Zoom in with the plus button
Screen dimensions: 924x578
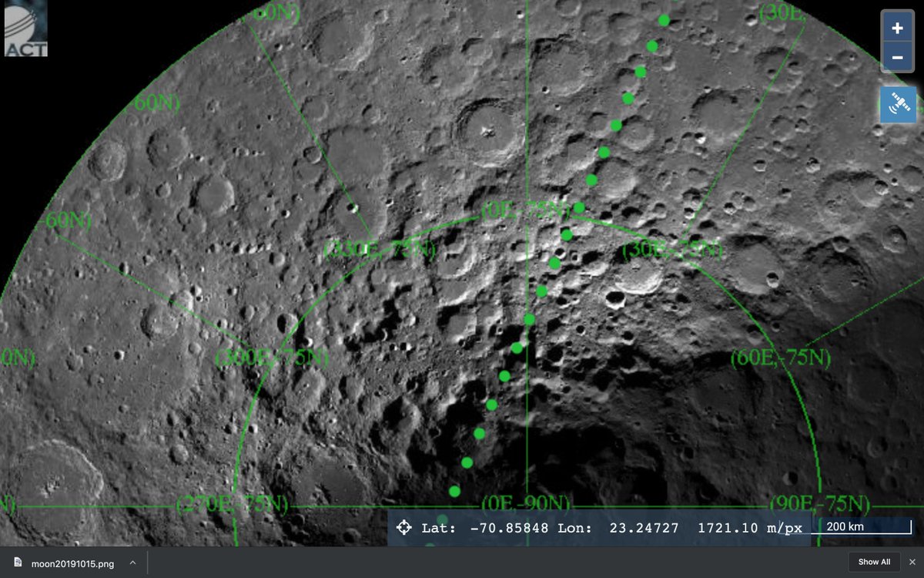(897, 29)
